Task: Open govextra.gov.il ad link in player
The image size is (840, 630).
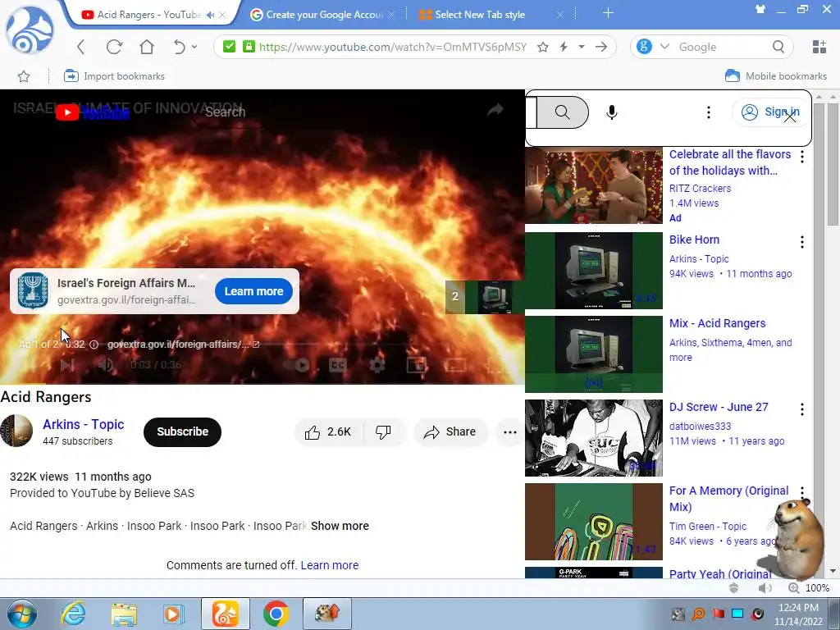Action: tap(183, 345)
